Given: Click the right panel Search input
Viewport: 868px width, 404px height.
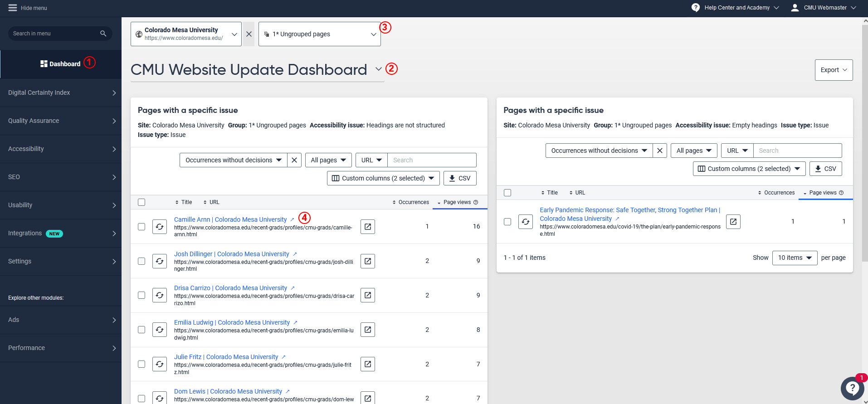Looking at the screenshot, I should click(x=798, y=151).
